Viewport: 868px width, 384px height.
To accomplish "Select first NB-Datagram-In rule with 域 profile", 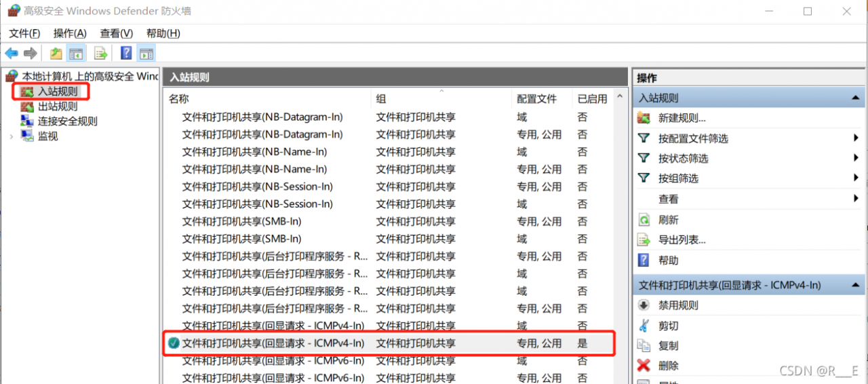I will click(389, 117).
